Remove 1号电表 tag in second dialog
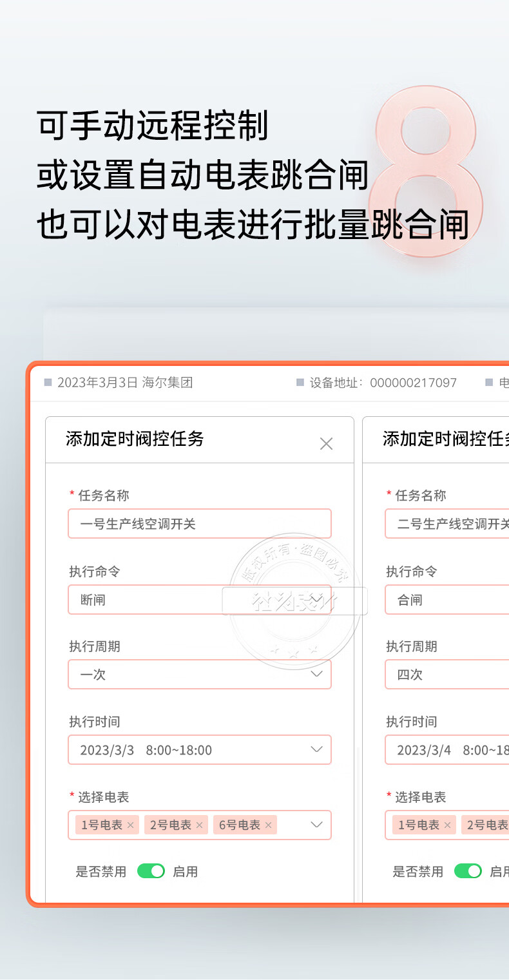Image resolution: width=509 pixels, height=980 pixels. (448, 825)
